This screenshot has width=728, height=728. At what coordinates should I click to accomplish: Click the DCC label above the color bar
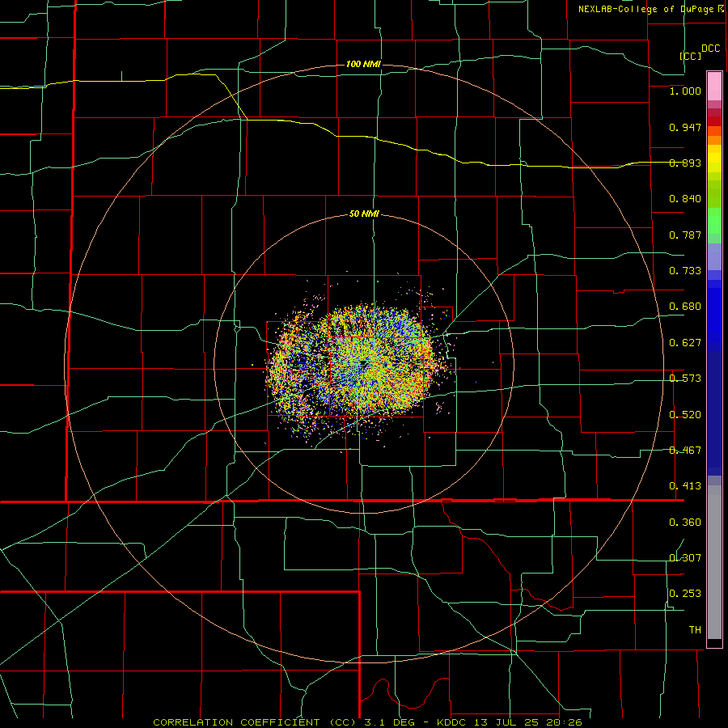[711, 49]
